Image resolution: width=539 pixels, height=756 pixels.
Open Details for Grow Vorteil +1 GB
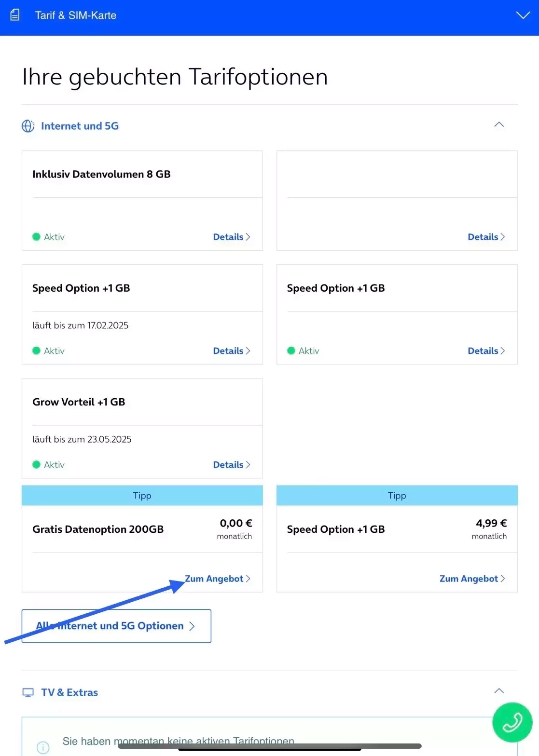(x=232, y=465)
